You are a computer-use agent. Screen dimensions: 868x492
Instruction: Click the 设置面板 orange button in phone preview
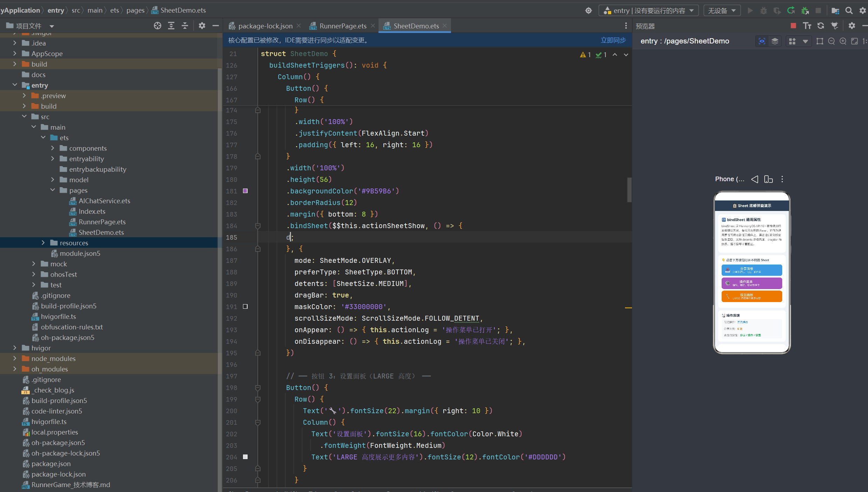click(x=752, y=296)
